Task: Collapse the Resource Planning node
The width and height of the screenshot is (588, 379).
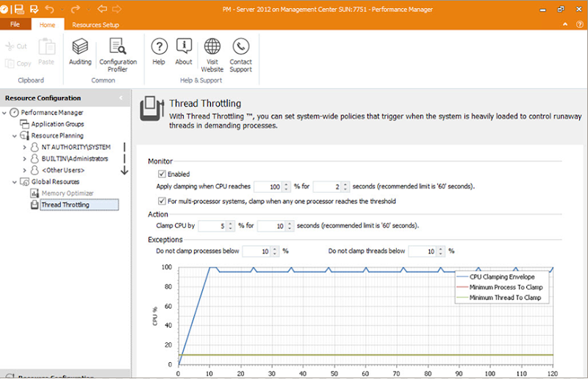Action: [x=15, y=135]
